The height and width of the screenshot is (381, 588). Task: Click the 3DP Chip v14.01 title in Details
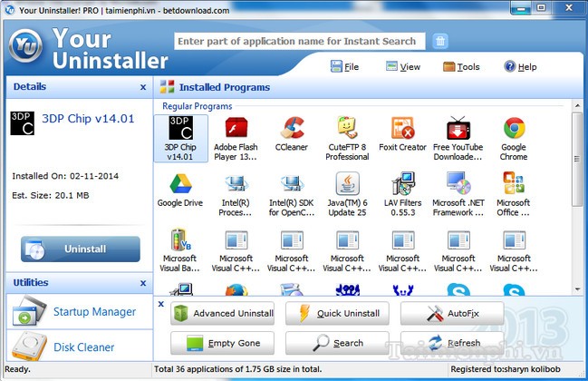point(88,119)
